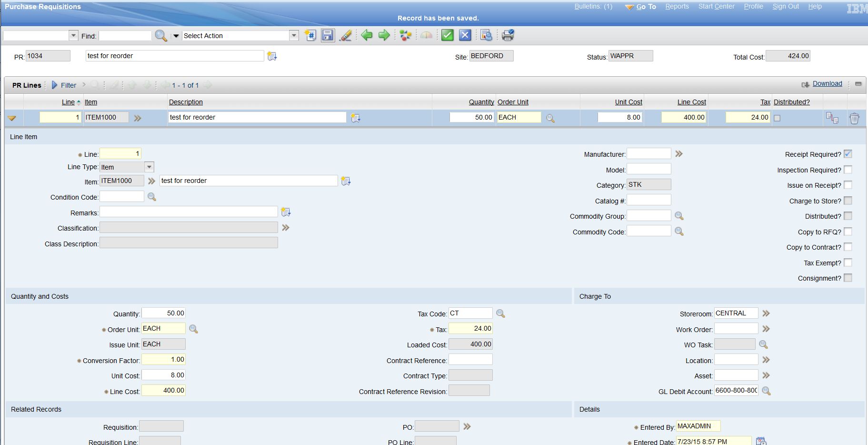Open the Tax Code lookup magnifier
868x445 pixels.
500,314
